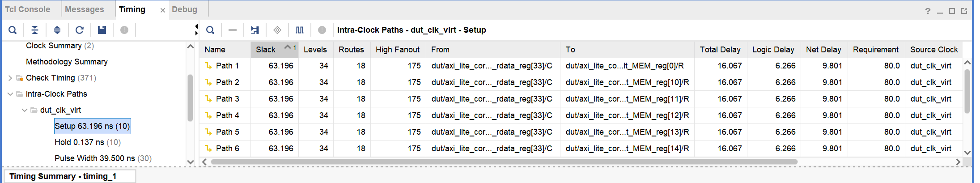Click the rerun timing refresh icon
This screenshot has width=980, height=183.
[x=80, y=30]
